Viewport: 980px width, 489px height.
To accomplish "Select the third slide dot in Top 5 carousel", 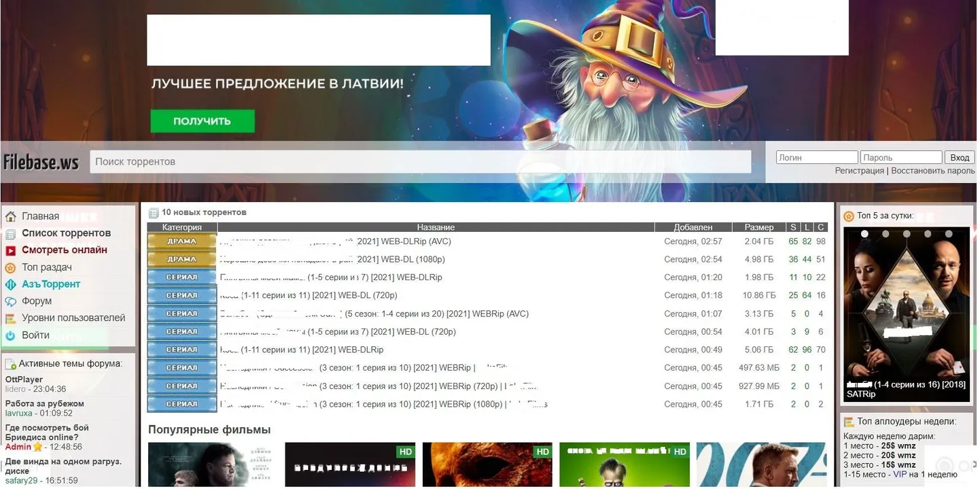I will point(907,234).
